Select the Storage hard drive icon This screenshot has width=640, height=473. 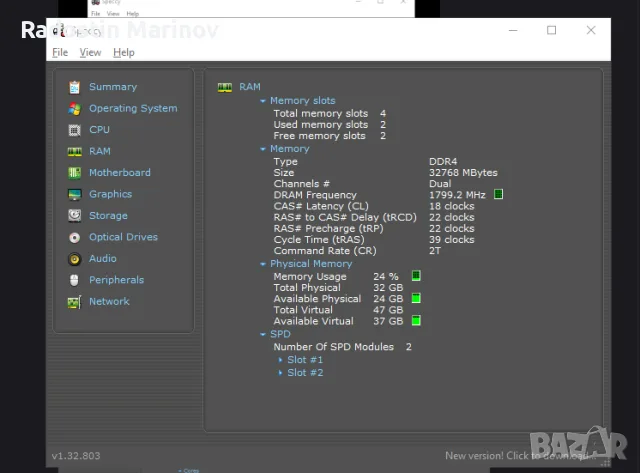74,216
